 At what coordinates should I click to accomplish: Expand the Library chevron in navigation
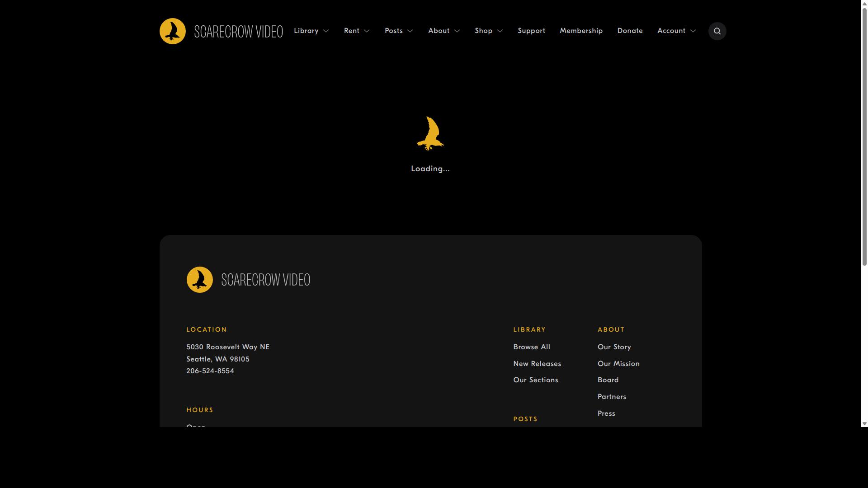click(326, 31)
